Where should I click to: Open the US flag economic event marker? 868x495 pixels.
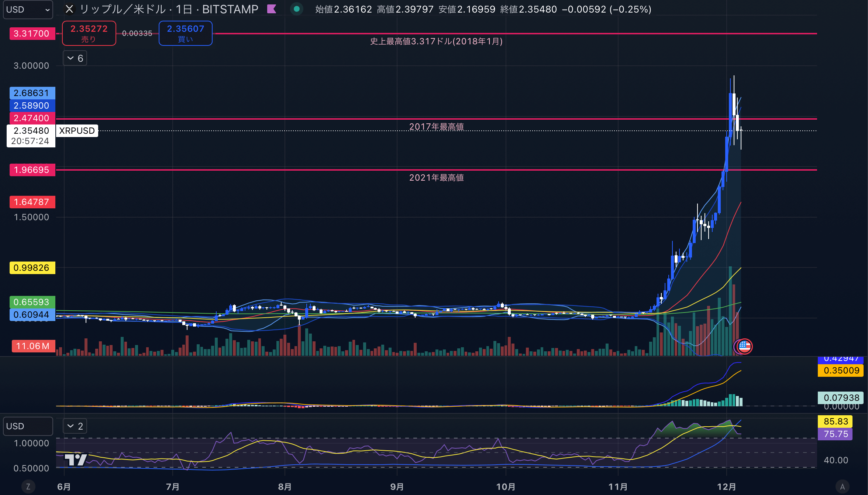(x=744, y=346)
